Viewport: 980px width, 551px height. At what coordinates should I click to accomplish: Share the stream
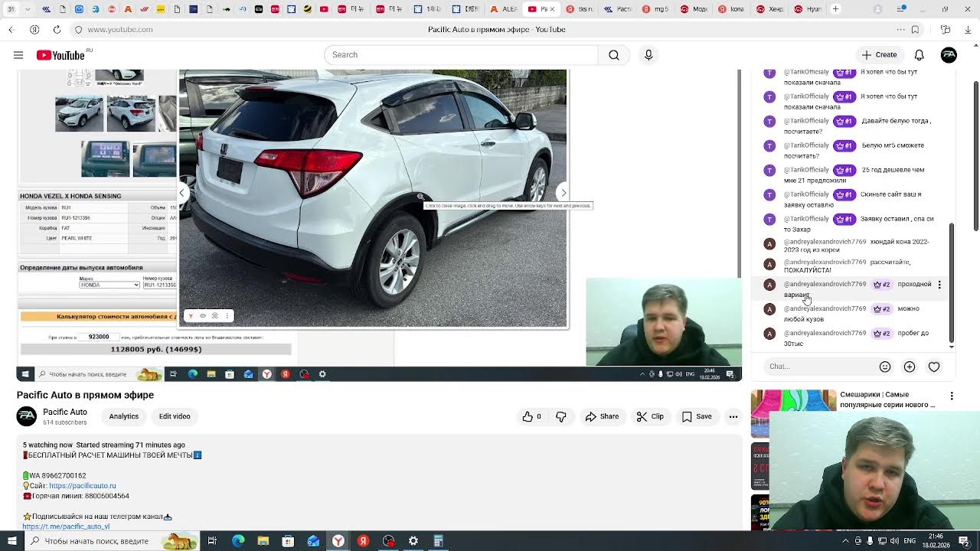pyautogui.click(x=602, y=416)
